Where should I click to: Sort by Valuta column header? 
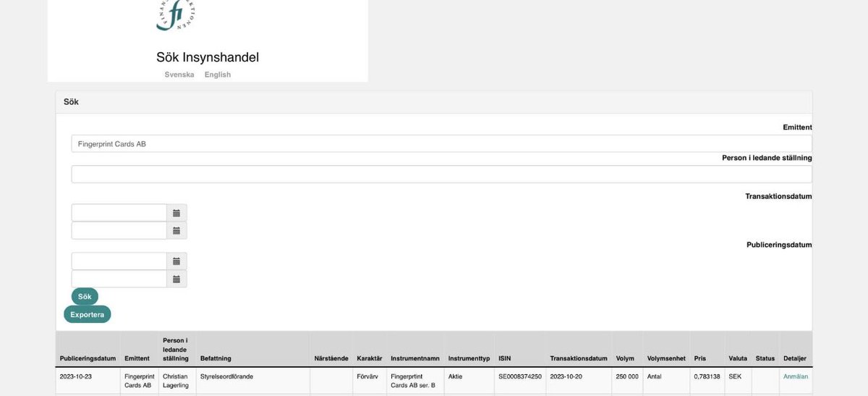[x=738, y=358]
